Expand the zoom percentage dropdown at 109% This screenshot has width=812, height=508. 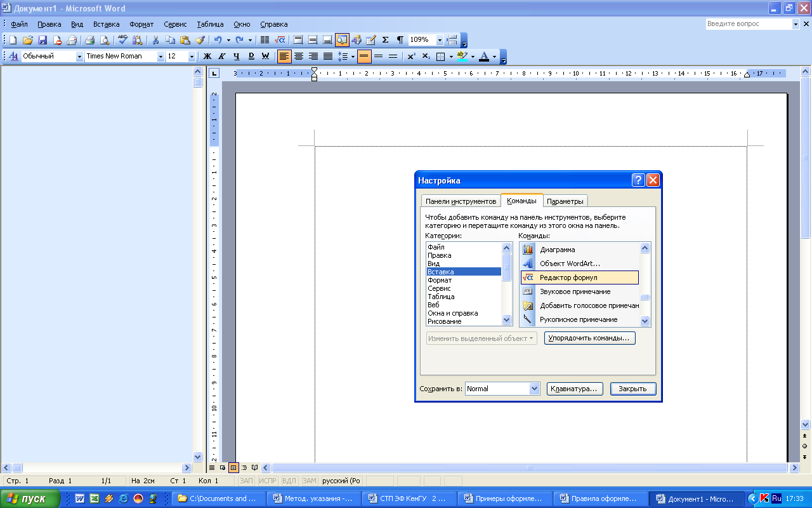coord(440,40)
